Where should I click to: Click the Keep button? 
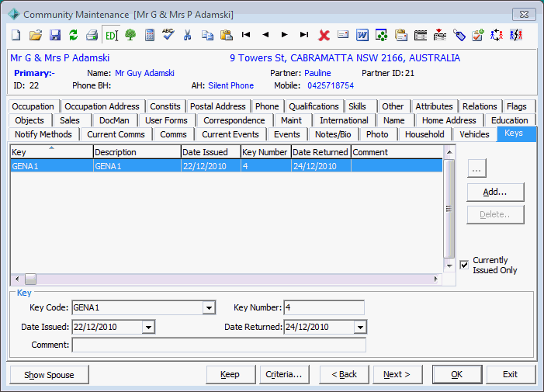(x=230, y=375)
